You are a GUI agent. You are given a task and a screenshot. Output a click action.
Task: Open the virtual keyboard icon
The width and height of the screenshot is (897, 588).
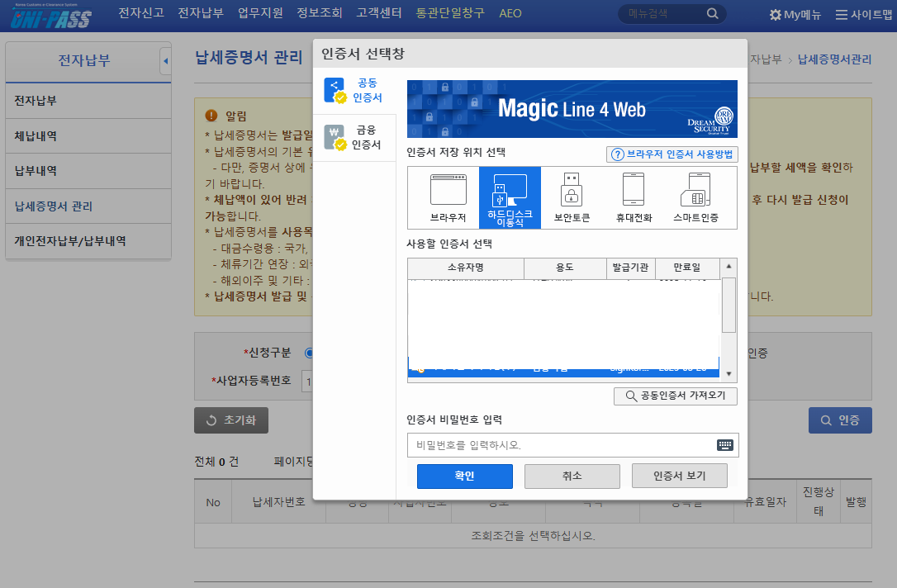(725, 445)
